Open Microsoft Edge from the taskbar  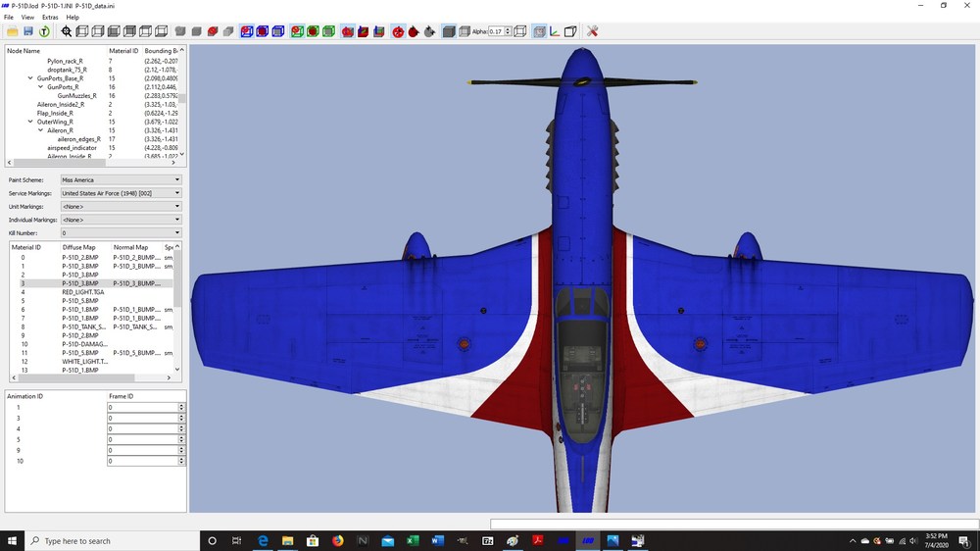pos(263,540)
